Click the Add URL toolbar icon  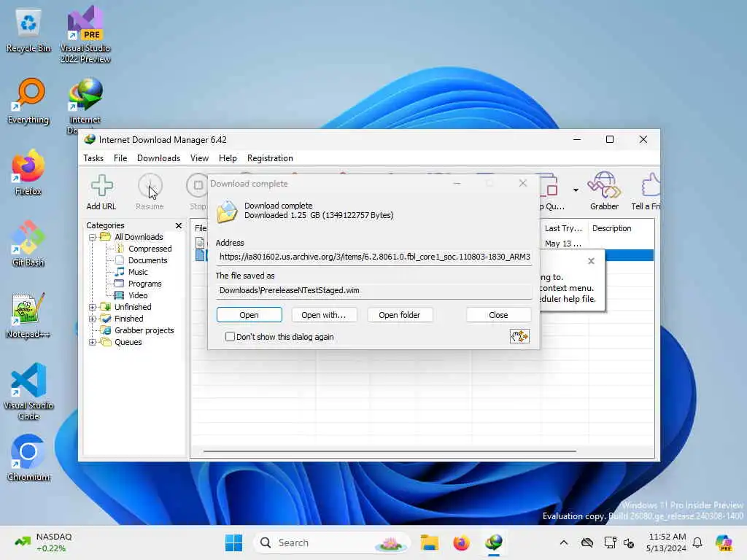pyautogui.click(x=101, y=192)
